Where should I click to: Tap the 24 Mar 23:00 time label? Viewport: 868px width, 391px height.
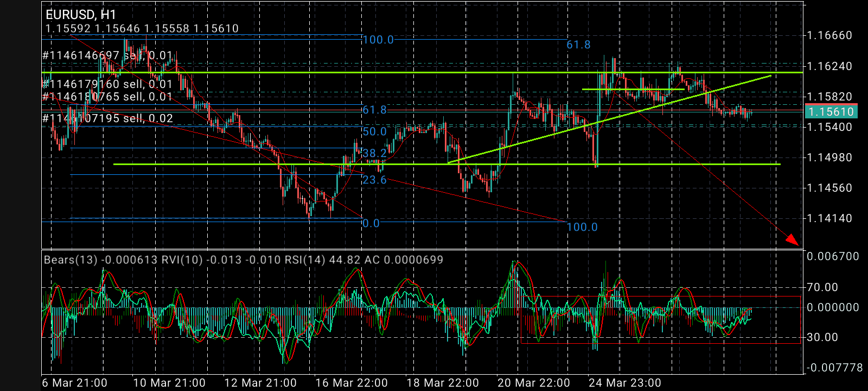625,383
